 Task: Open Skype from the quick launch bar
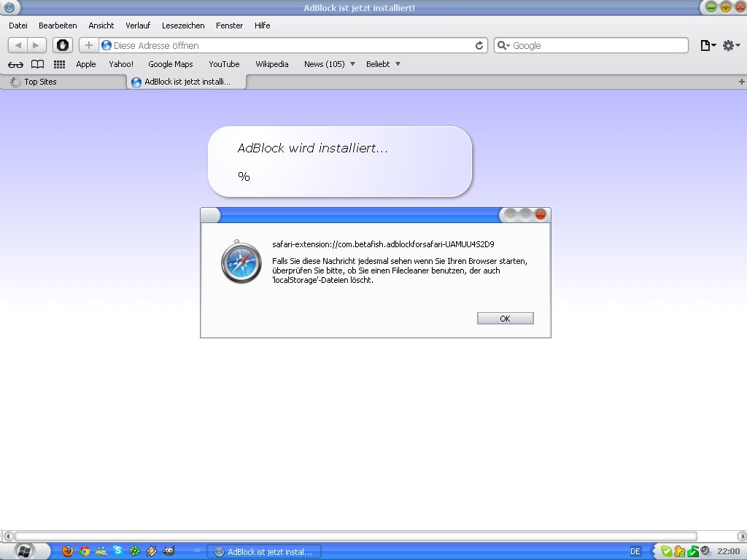pos(117,551)
